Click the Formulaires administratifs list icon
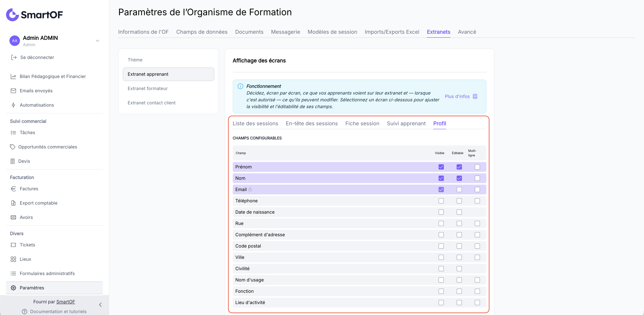This screenshot has height=315, width=644. click(x=13, y=274)
